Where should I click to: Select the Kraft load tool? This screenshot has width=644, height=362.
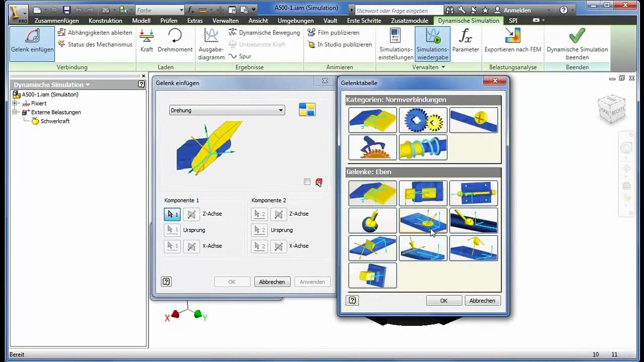[x=147, y=40]
